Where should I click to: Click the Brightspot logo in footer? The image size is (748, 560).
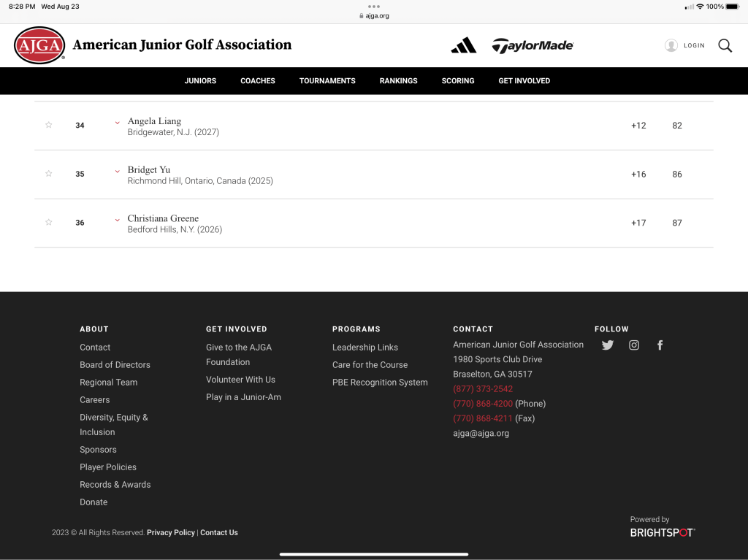(x=663, y=532)
